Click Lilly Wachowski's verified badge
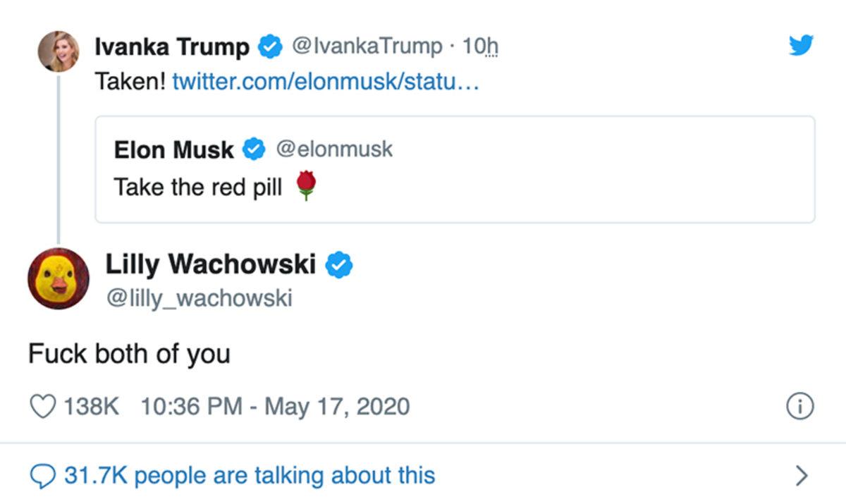 [338, 264]
